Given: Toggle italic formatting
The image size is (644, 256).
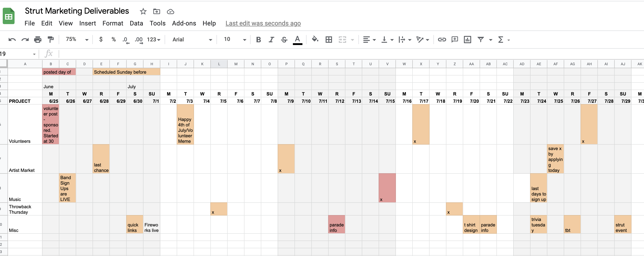Looking at the screenshot, I should pos(271,40).
